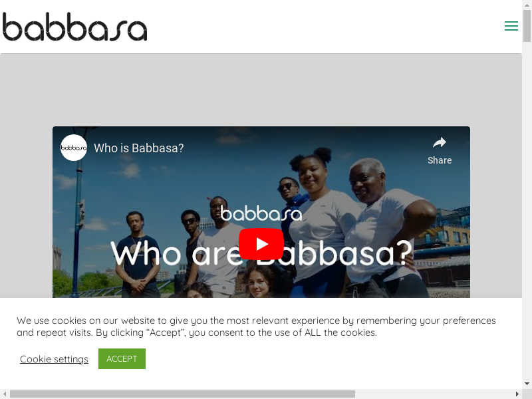Click the babbasa logo in the header
The image size is (532, 399).
(x=74, y=27)
